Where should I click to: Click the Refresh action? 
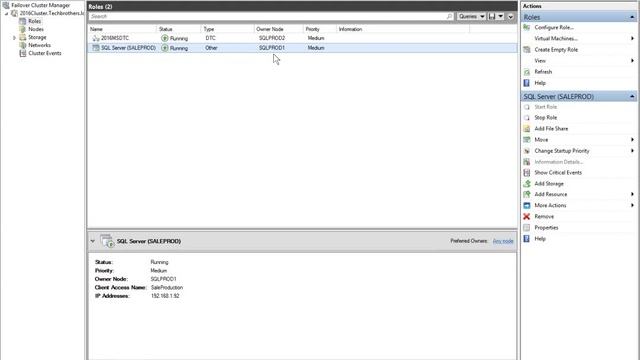click(x=543, y=71)
